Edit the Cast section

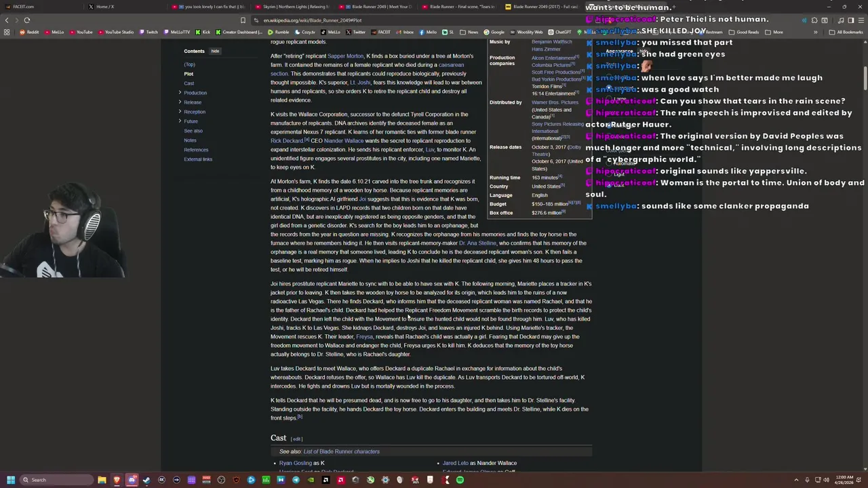tap(296, 439)
